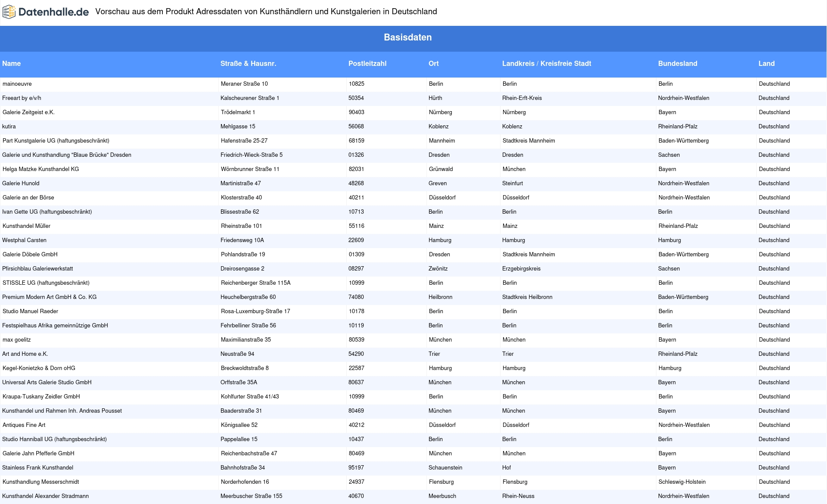Select Kunsthandel und Rahmen Inh. Andreas Pousset

[x=62, y=411]
